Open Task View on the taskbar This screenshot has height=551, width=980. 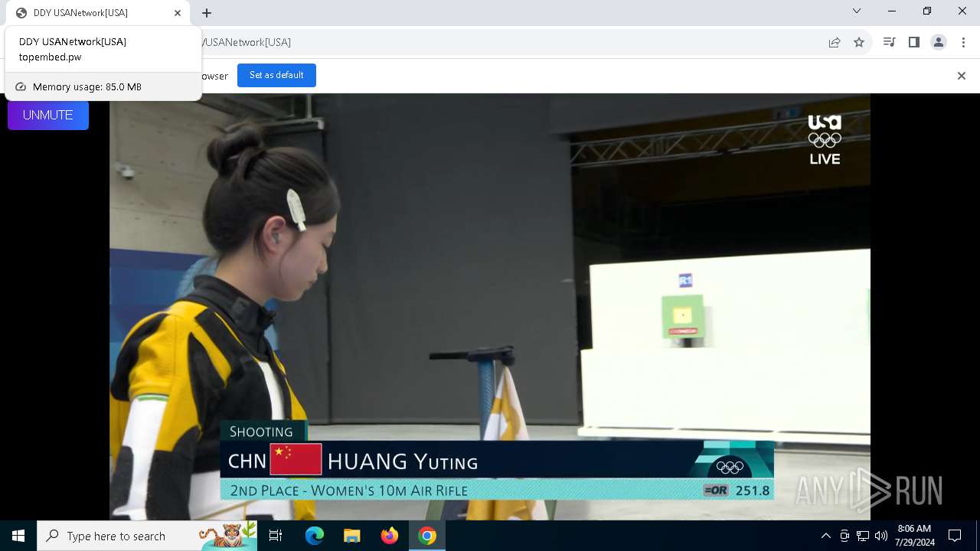pyautogui.click(x=276, y=536)
